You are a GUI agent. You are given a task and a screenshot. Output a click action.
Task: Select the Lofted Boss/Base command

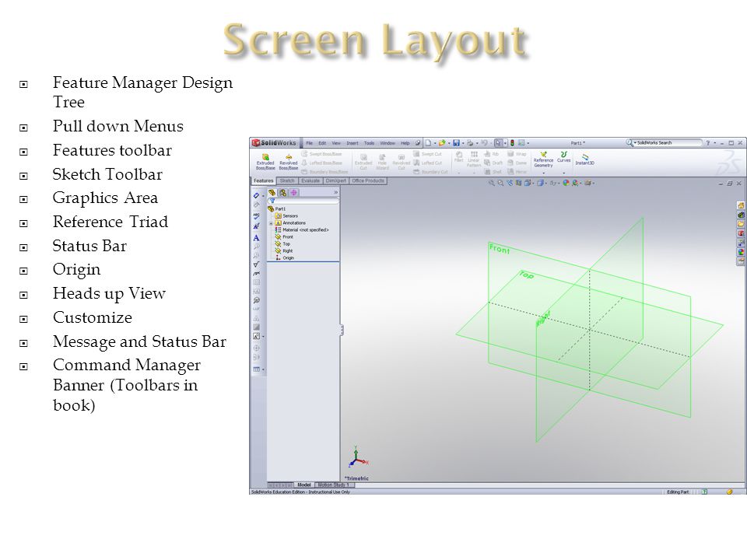[321, 163]
